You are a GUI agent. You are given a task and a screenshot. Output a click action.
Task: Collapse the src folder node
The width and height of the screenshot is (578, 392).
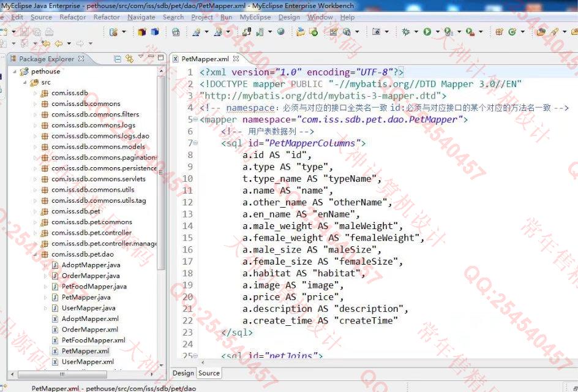point(25,82)
